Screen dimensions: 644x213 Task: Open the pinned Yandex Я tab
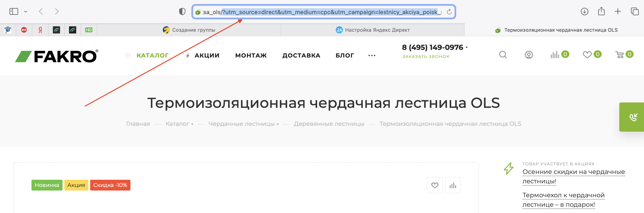(x=40, y=30)
